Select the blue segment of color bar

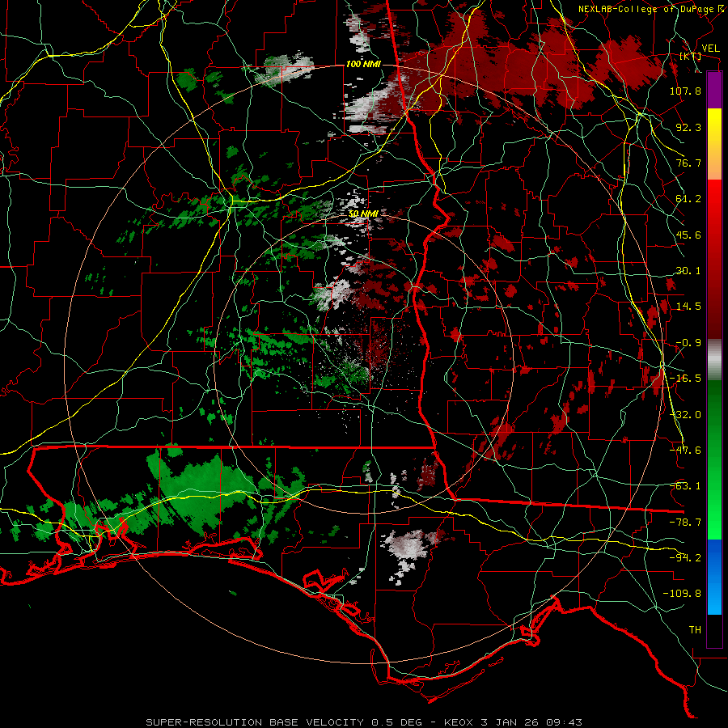(x=714, y=577)
